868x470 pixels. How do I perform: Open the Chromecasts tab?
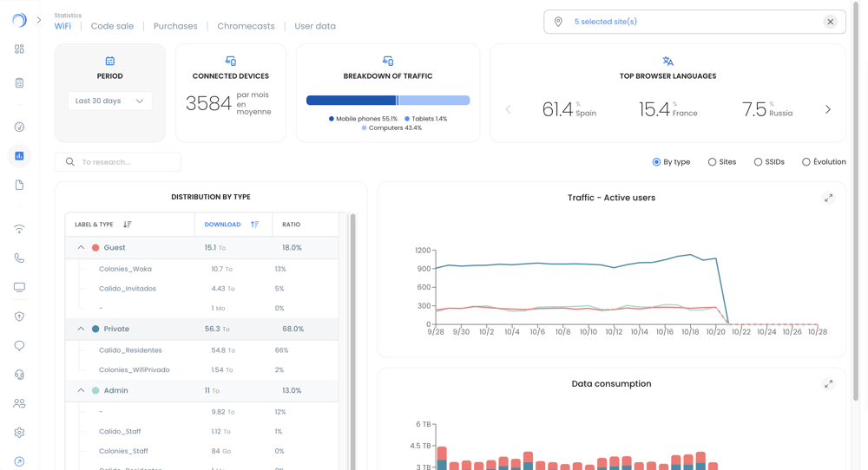coord(246,26)
